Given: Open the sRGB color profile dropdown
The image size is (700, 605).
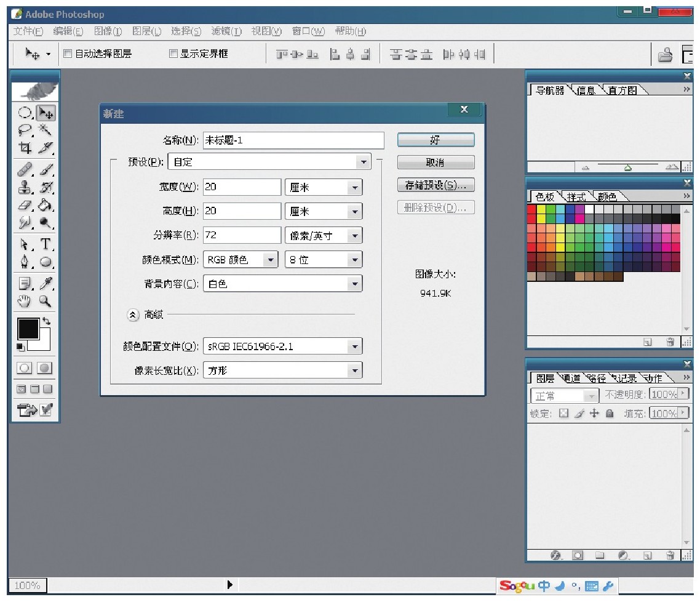Looking at the screenshot, I should coord(282,347).
